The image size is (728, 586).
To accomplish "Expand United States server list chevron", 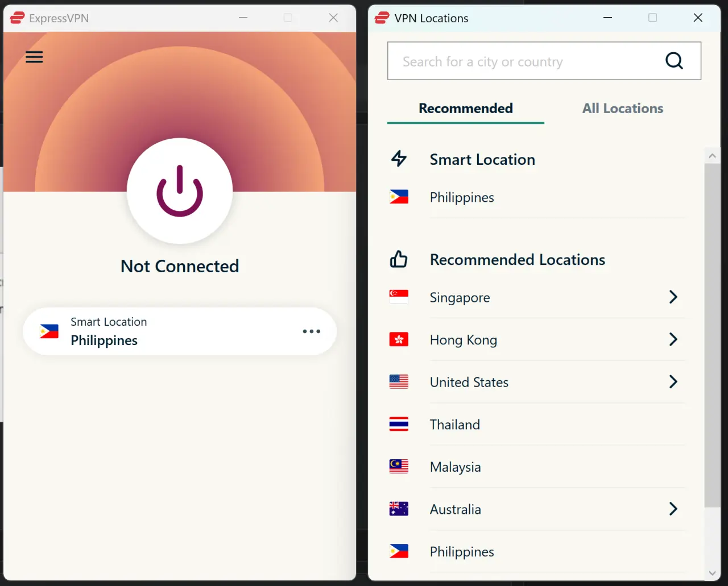I will [x=673, y=381].
